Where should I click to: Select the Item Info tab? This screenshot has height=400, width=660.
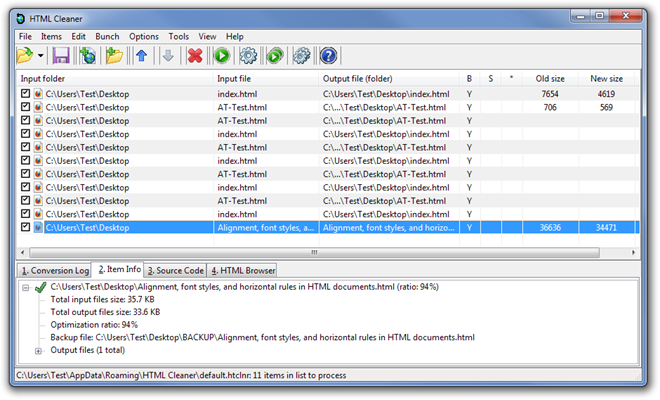point(118,269)
